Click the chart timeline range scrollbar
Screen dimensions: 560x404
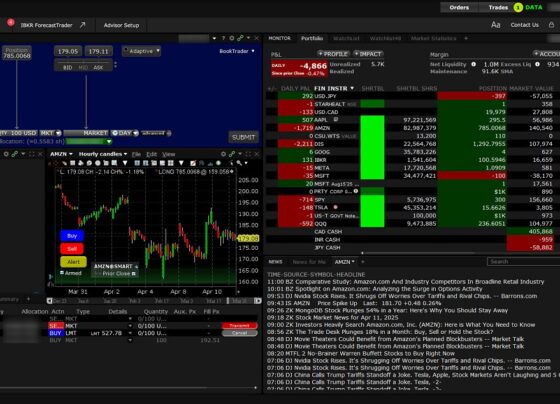154,301
